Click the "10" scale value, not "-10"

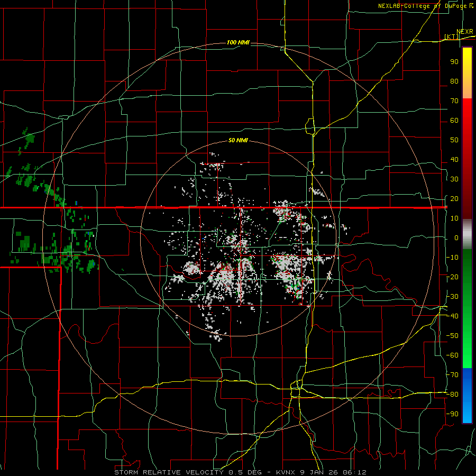pyautogui.click(x=454, y=218)
